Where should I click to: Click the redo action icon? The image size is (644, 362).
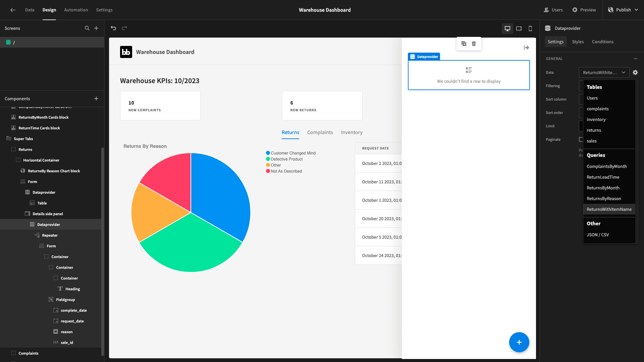pos(124,28)
